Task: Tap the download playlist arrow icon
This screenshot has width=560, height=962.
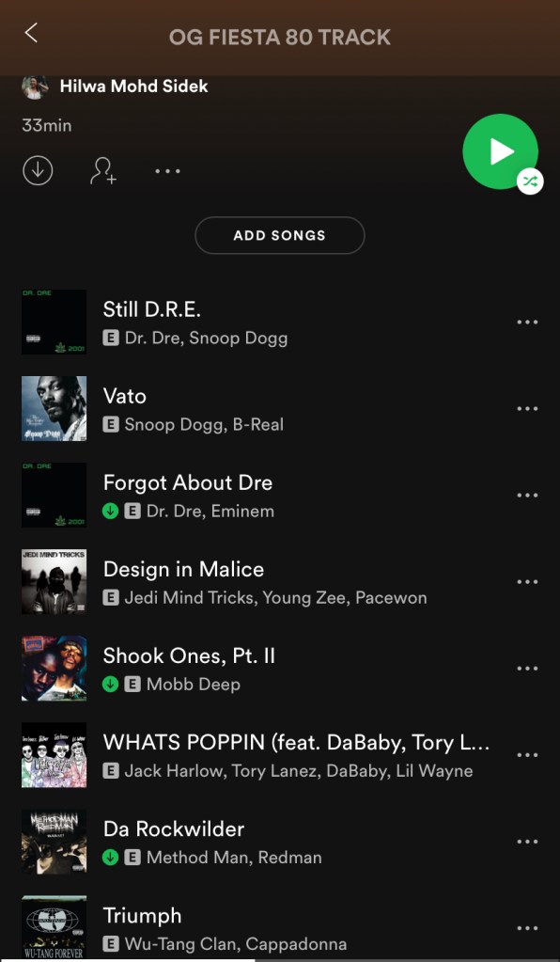Action: coord(38,170)
